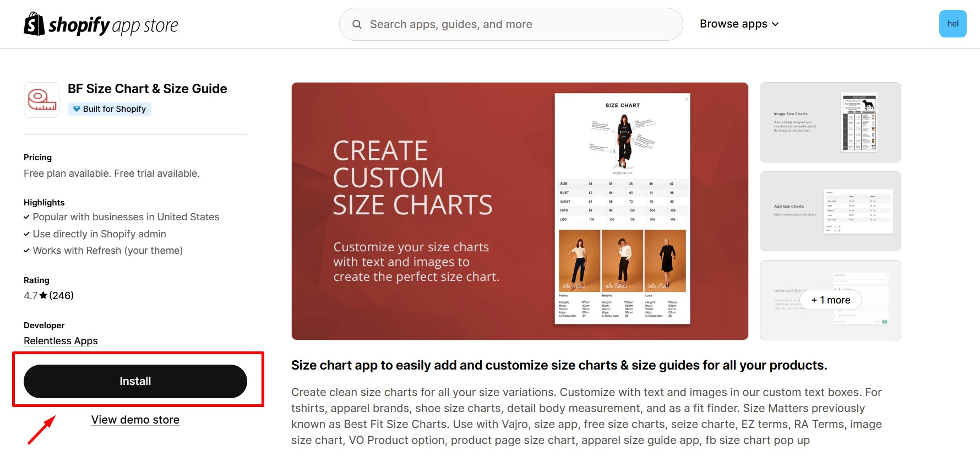Select the Highlights section heading

click(44, 202)
